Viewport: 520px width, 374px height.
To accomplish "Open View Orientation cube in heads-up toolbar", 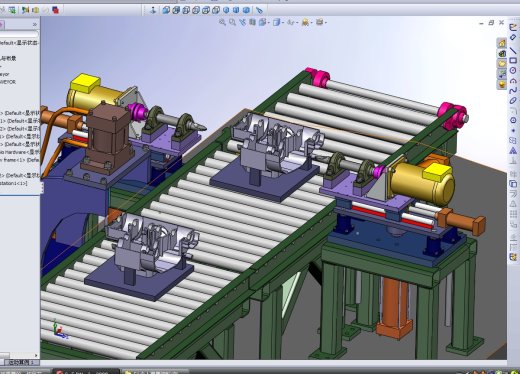I will click(262, 22).
